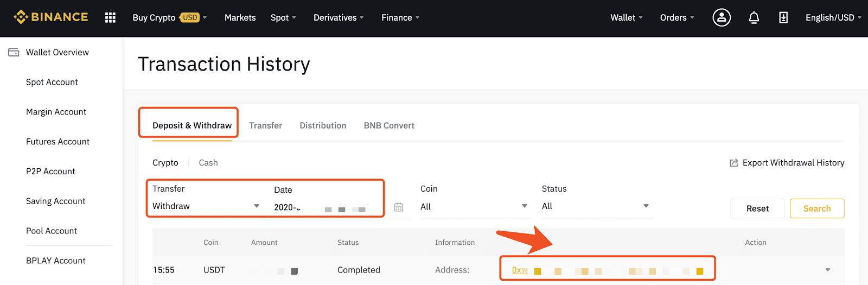
Task: Open Spot Account in sidebar
Action: click(x=52, y=82)
